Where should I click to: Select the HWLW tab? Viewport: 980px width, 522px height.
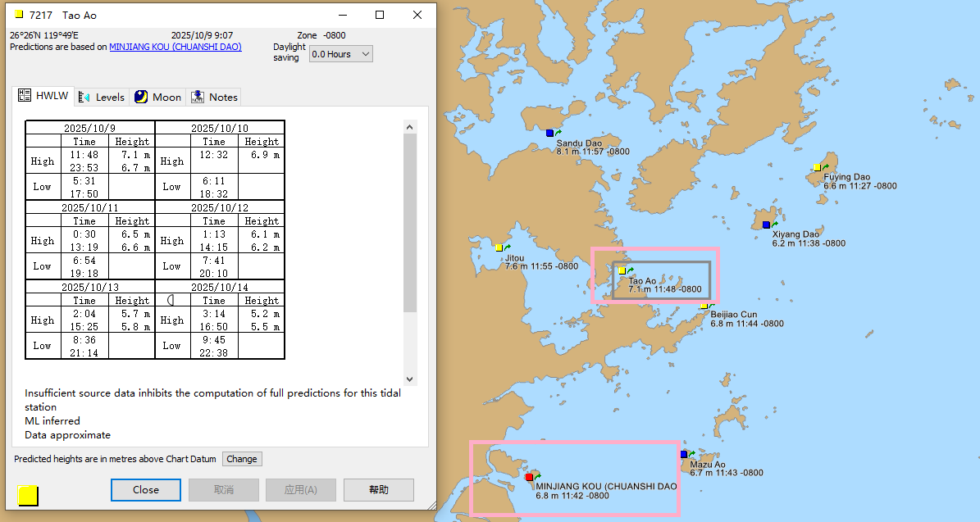pyautogui.click(x=44, y=96)
